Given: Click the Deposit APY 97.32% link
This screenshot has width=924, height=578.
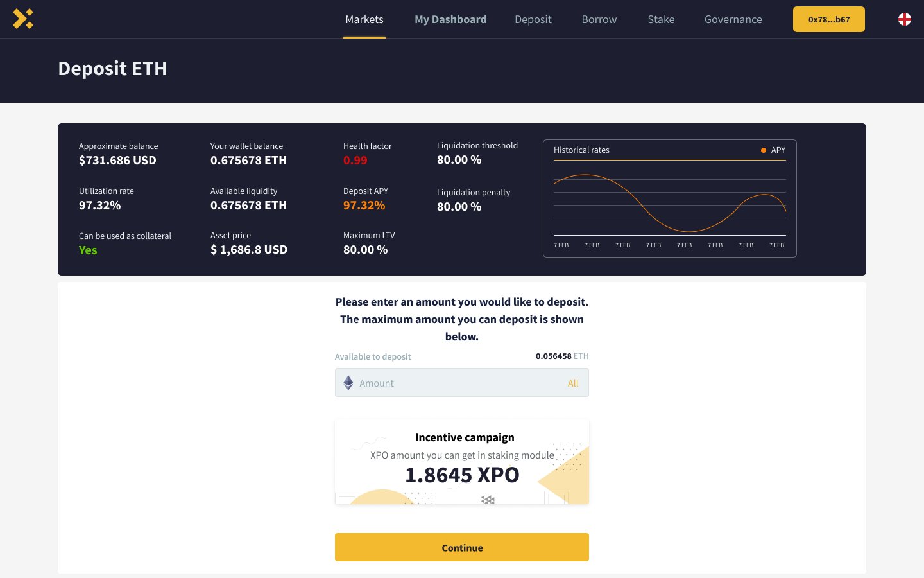Looking at the screenshot, I should click(x=364, y=205).
